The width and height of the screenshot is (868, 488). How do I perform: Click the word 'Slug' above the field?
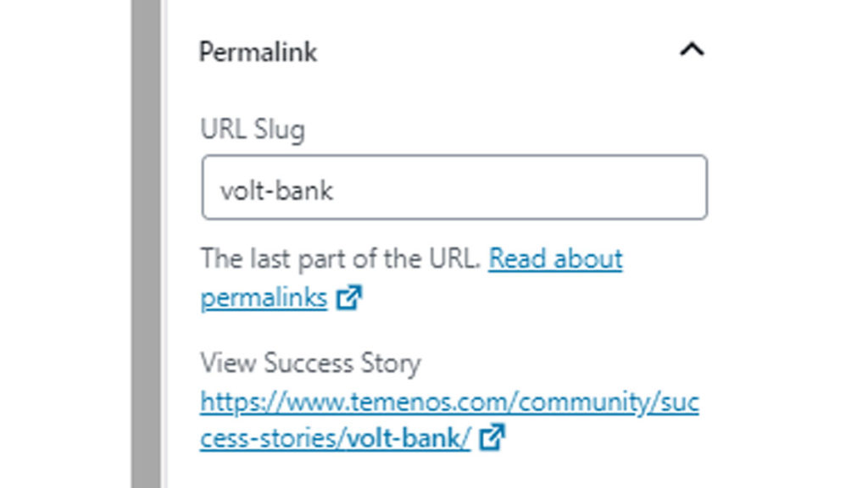pos(279,130)
